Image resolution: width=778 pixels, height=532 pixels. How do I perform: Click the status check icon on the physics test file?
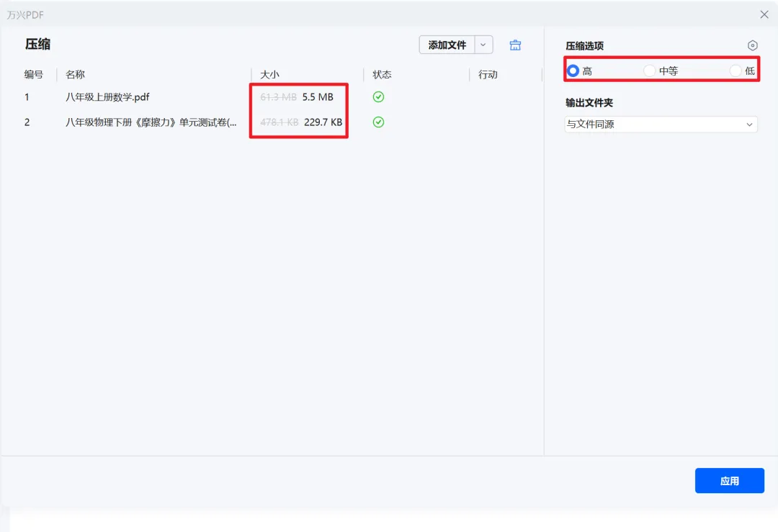click(x=377, y=122)
